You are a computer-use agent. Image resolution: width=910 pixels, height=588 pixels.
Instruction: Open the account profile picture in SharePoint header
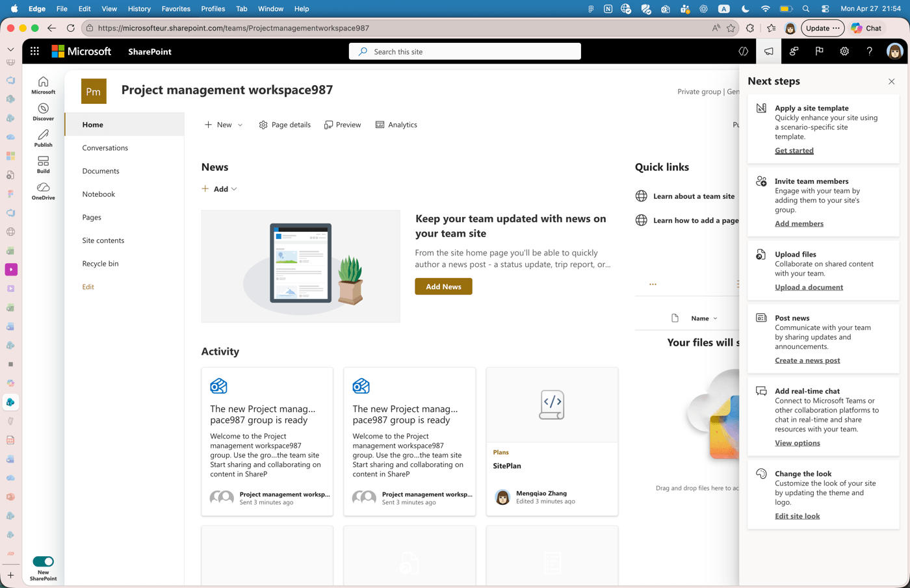point(895,51)
